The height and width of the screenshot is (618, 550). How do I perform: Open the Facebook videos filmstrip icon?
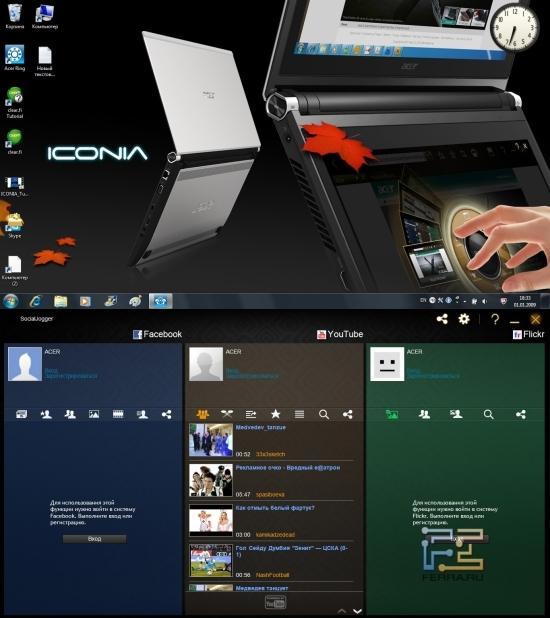[118, 414]
